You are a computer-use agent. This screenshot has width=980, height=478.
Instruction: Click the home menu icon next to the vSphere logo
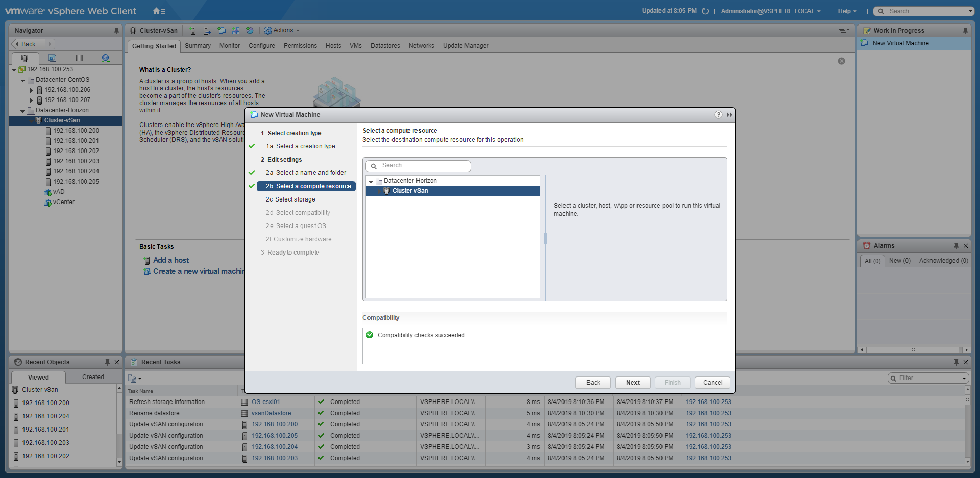pyautogui.click(x=159, y=11)
